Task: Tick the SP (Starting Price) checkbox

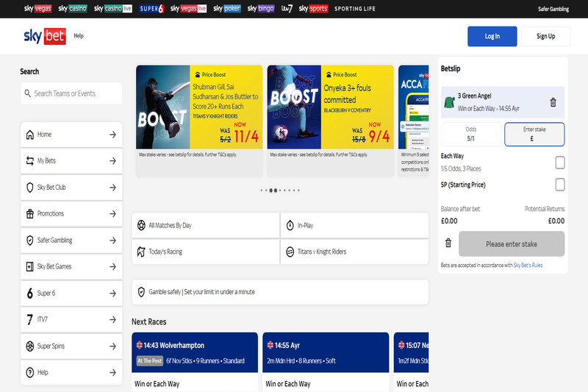Action: point(560,184)
